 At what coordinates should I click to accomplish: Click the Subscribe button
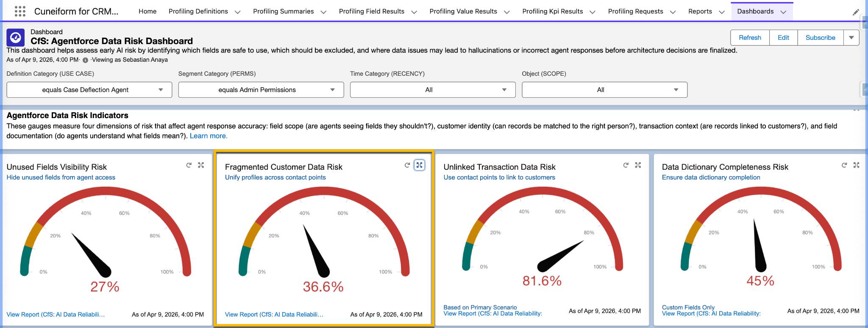point(821,38)
